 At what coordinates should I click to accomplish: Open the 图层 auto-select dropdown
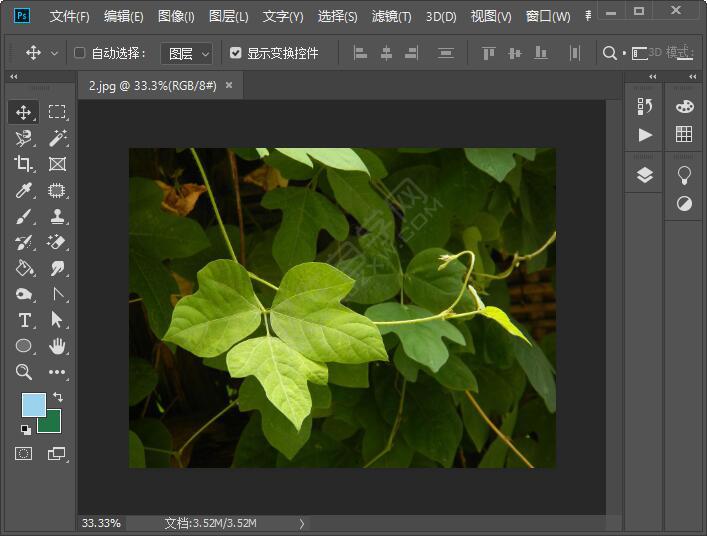187,53
